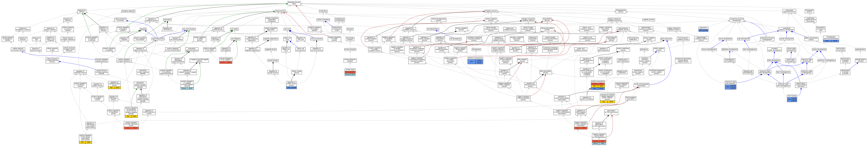Click the "organelle fission" node
Screen dimensions: 868x146
click(271, 50)
